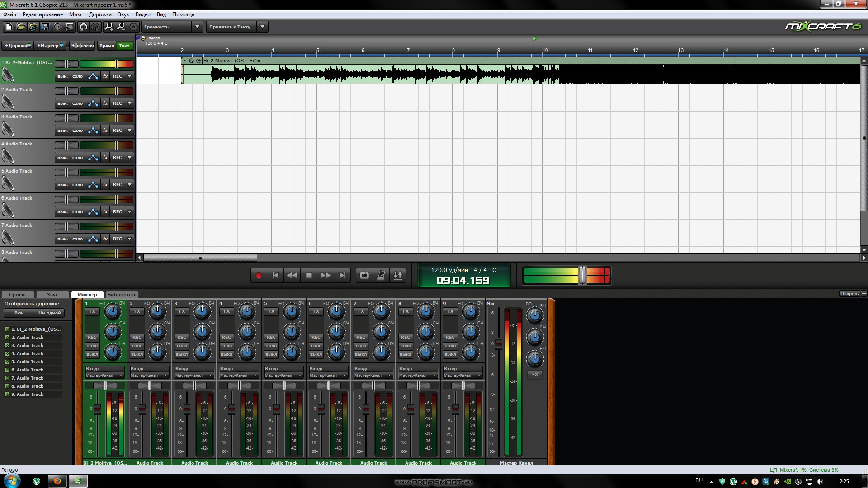Expand track 3 options arrow next to REC

pos(130,131)
